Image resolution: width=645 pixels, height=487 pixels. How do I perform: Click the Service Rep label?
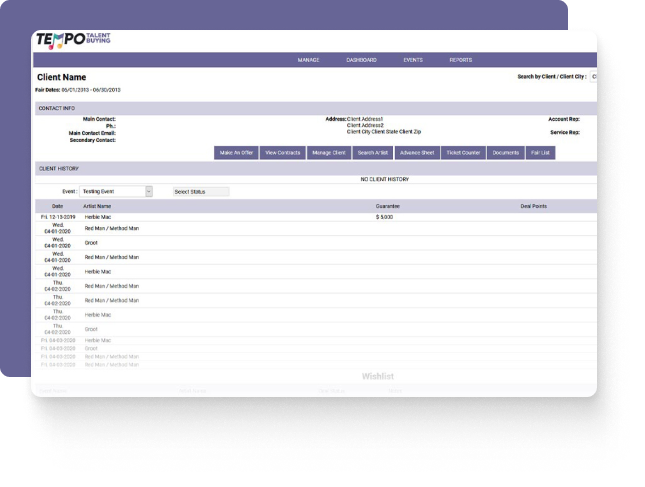(x=565, y=132)
